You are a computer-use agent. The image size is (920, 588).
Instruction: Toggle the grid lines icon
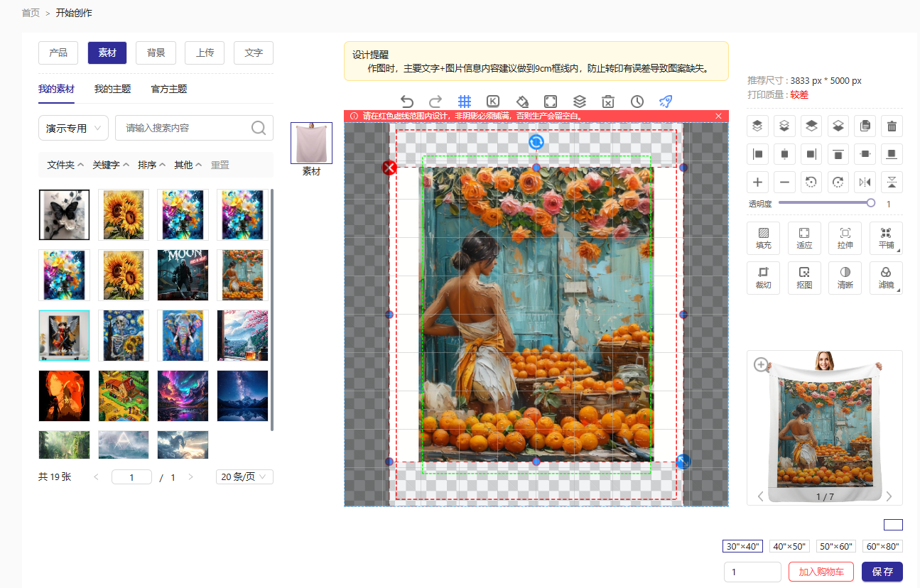click(465, 102)
